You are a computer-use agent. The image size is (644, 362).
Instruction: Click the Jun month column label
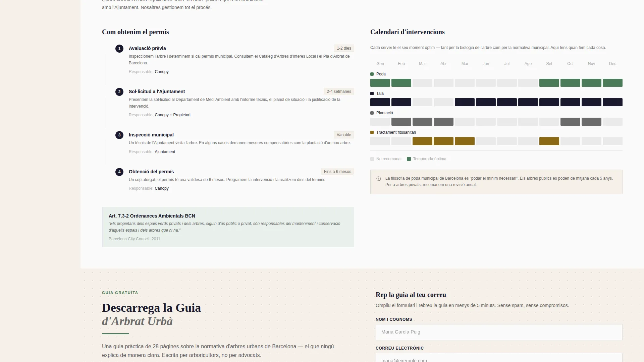coord(486,64)
